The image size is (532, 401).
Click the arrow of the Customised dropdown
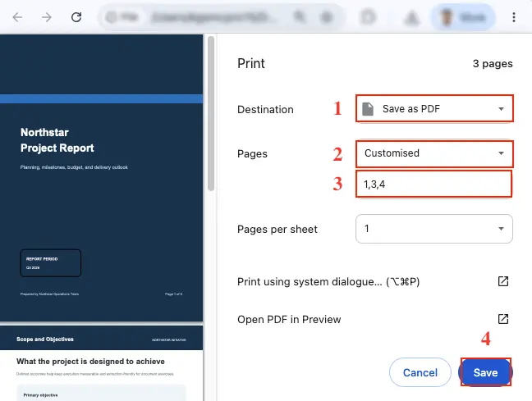501,153
